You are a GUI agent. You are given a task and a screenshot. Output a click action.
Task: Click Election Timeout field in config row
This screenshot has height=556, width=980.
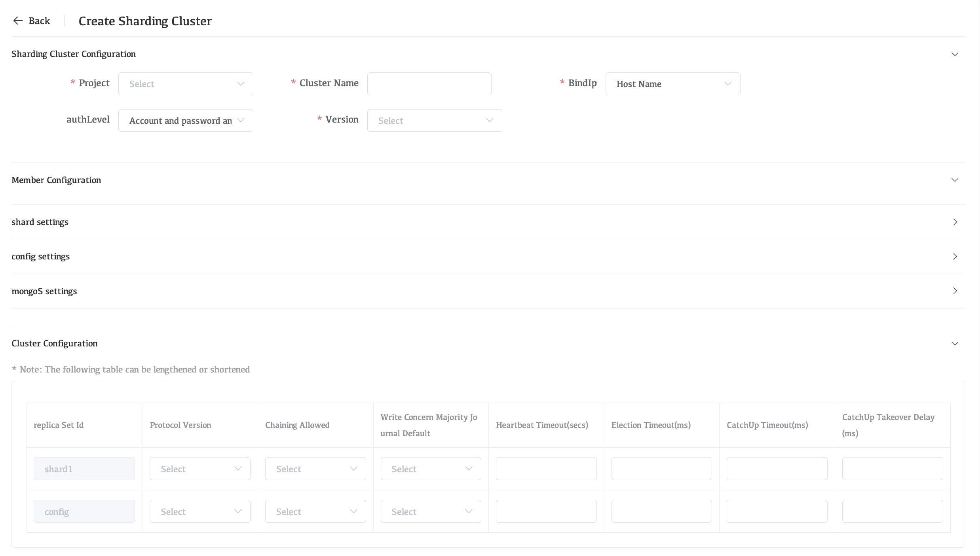coord(661,511)
